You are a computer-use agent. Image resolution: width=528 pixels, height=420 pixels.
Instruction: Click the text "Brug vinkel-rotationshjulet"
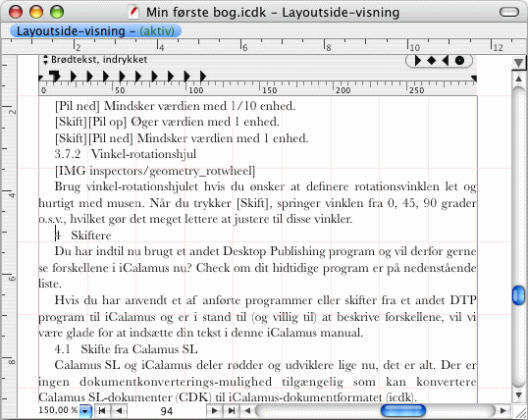click(127, 186)
